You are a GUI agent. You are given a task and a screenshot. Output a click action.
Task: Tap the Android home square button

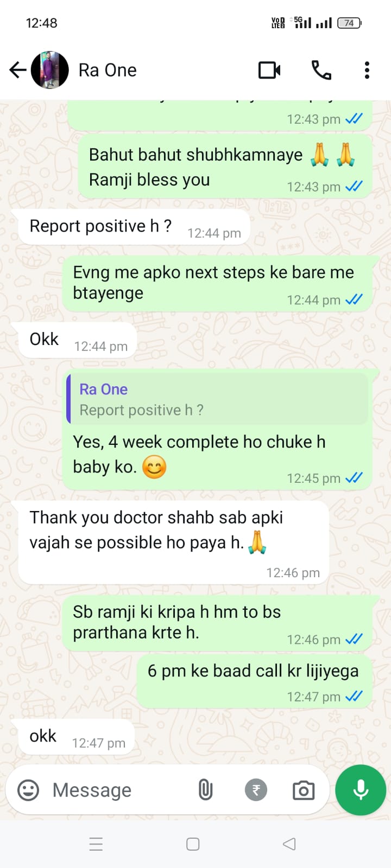193,844
